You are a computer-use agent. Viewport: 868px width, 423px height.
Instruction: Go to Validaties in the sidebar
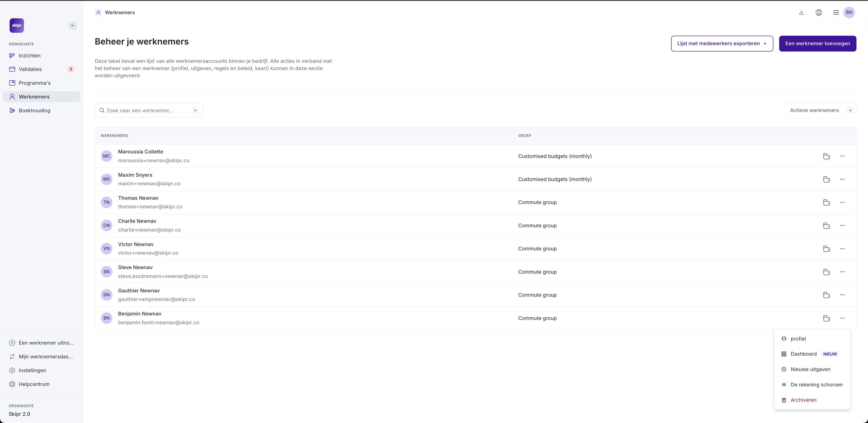[x=30, y=69]
